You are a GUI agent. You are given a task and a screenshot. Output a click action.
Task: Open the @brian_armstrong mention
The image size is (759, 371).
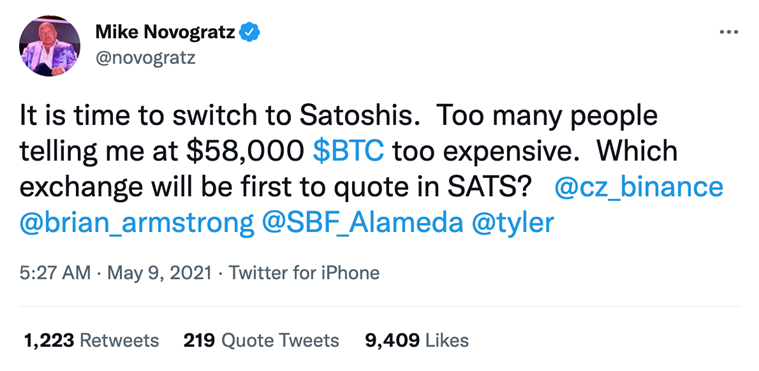[137, 224]
